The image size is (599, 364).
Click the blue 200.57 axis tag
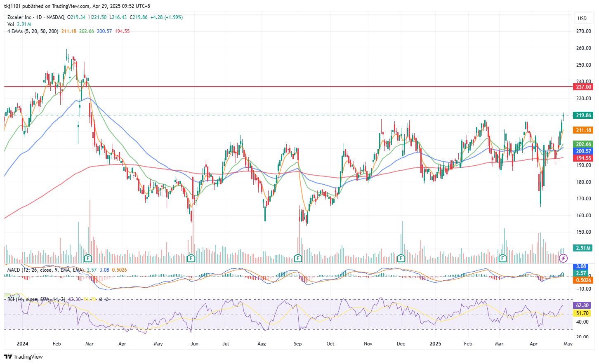583,151
